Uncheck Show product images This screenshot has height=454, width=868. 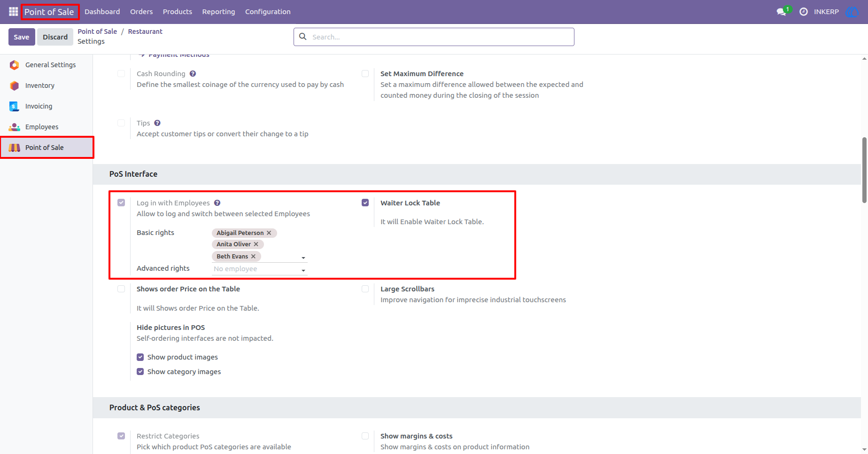pyautogui.click(x=140, y=357)
